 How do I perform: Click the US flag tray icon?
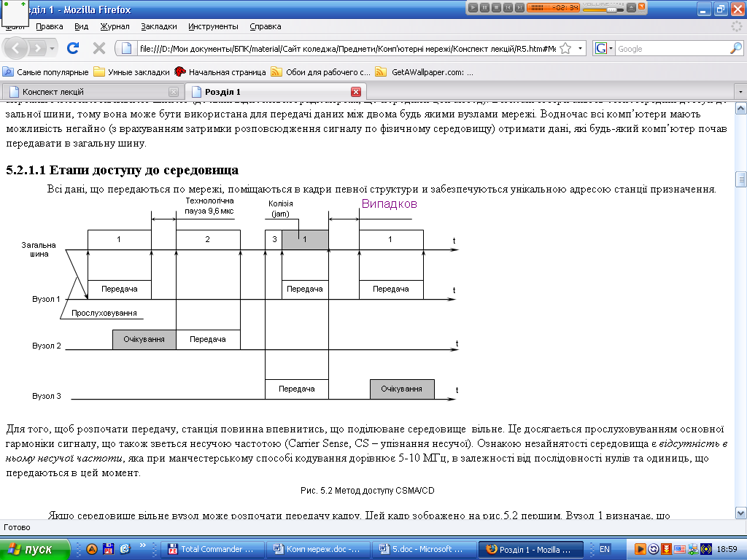click(x=679, y=549)
